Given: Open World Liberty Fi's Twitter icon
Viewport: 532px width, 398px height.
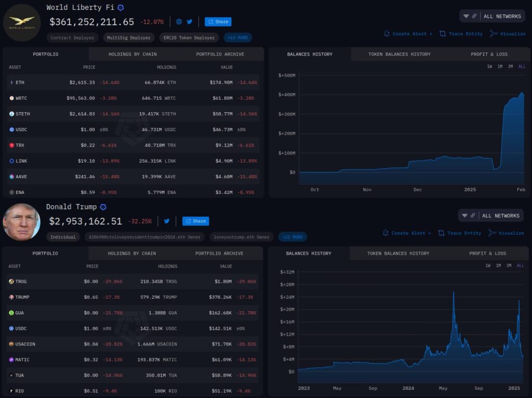Looking at the screenshot, I should (189, 22).
